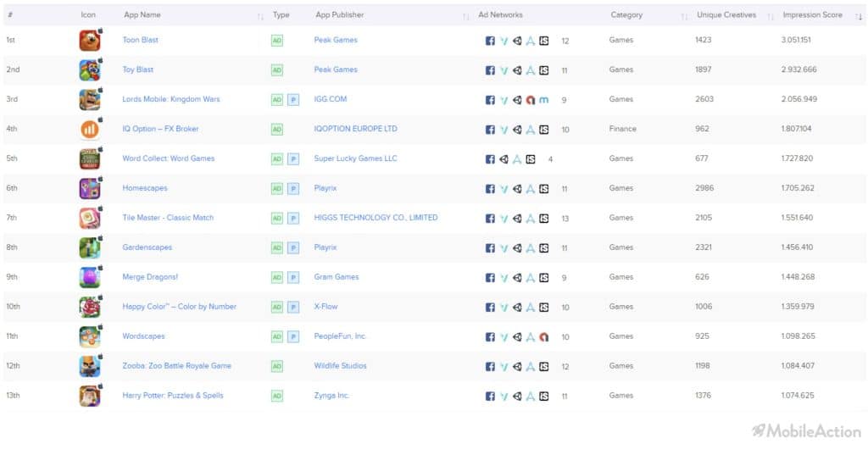Open the Toy Blast app link
The height and width of the screenshot is (455, 868).
(138, 69)
